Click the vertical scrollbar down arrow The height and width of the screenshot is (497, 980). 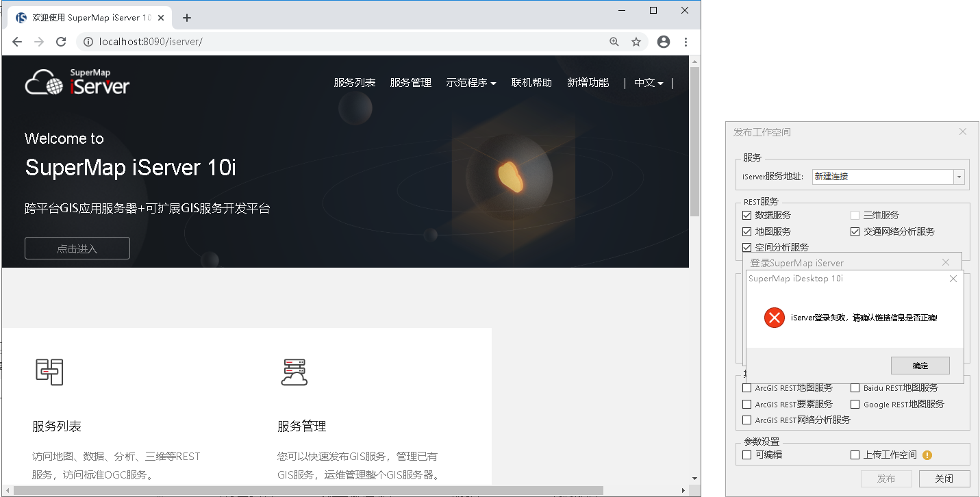(x=694, y=479)
